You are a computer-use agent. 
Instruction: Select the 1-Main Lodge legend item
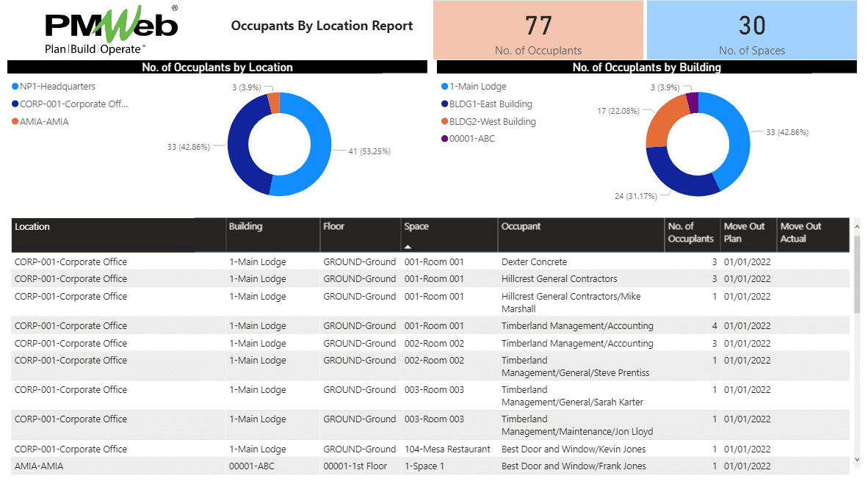[x=477, y=87]
